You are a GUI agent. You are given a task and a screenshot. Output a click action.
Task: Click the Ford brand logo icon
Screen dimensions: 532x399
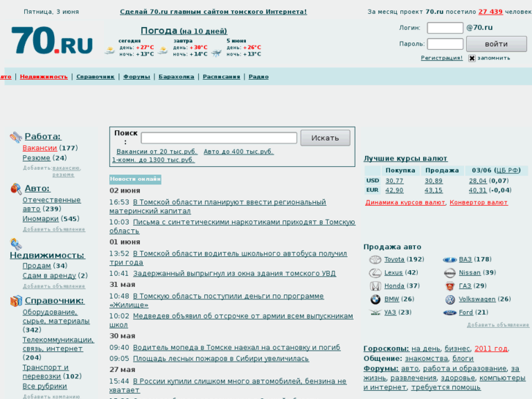(x=449, y=313)
